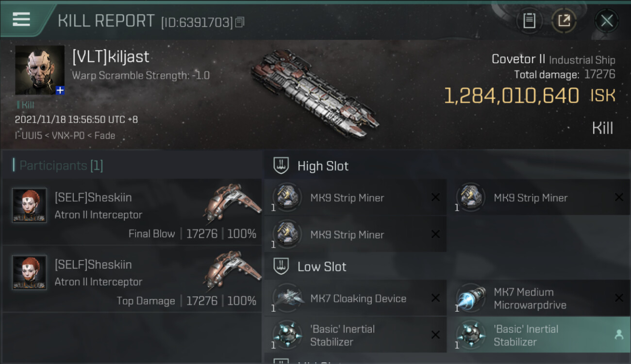Close the Kill Report window
This screenshot has height=364, width=631.
(606, 21)
